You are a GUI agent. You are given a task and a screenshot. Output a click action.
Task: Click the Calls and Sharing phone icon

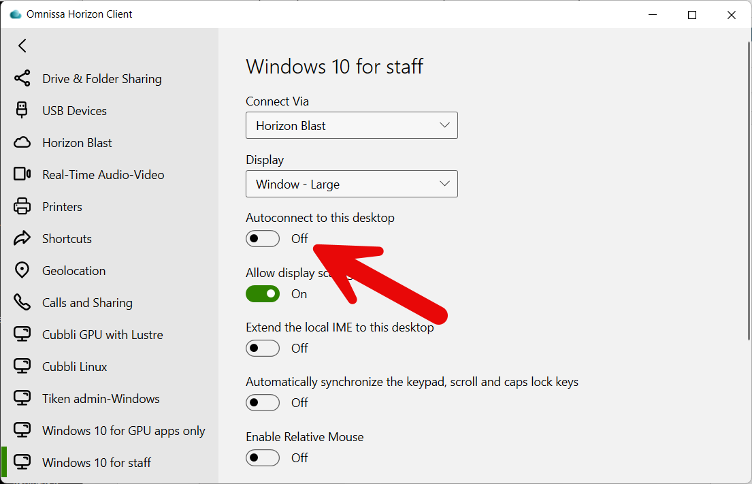(x=22, y=303)
